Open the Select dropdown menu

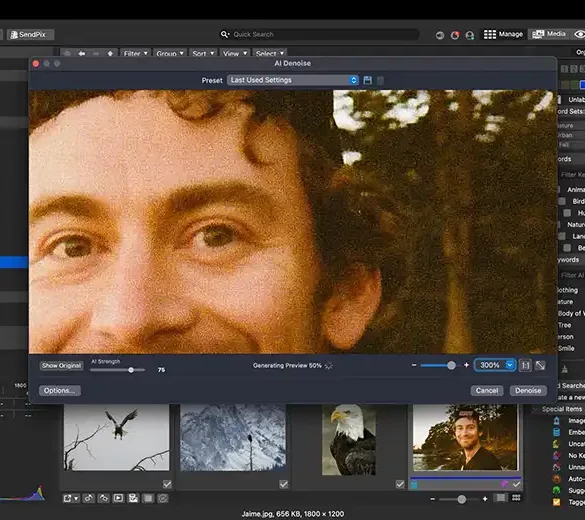pyautogui.click(x=270, y=54)
